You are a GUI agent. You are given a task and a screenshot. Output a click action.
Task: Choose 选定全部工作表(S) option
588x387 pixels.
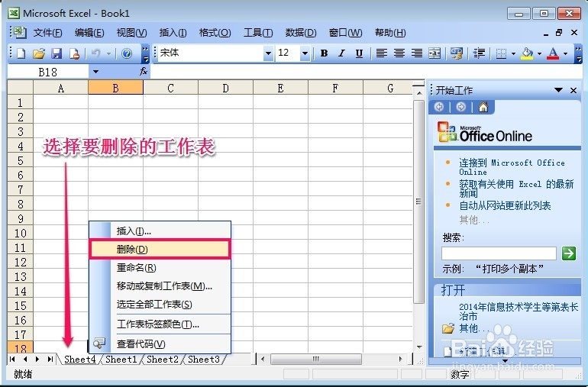pyautogui.click(x=160, y=304)
